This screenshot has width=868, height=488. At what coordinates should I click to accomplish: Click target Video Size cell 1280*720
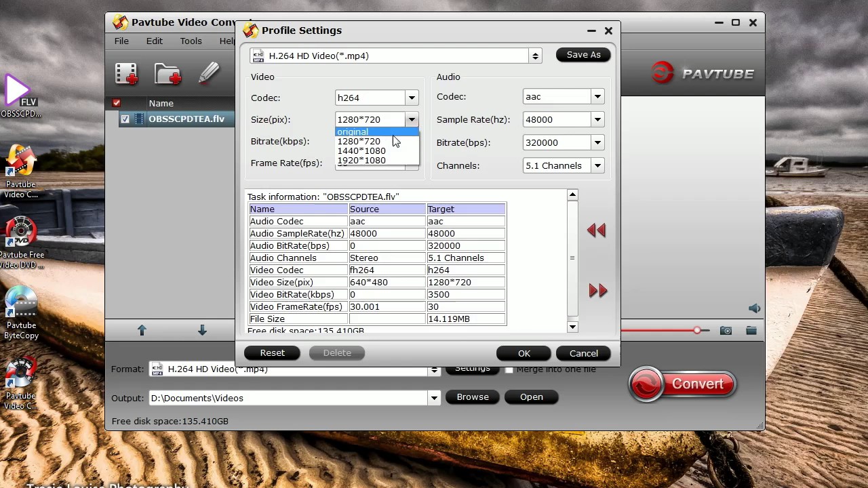tap(466, 283)
